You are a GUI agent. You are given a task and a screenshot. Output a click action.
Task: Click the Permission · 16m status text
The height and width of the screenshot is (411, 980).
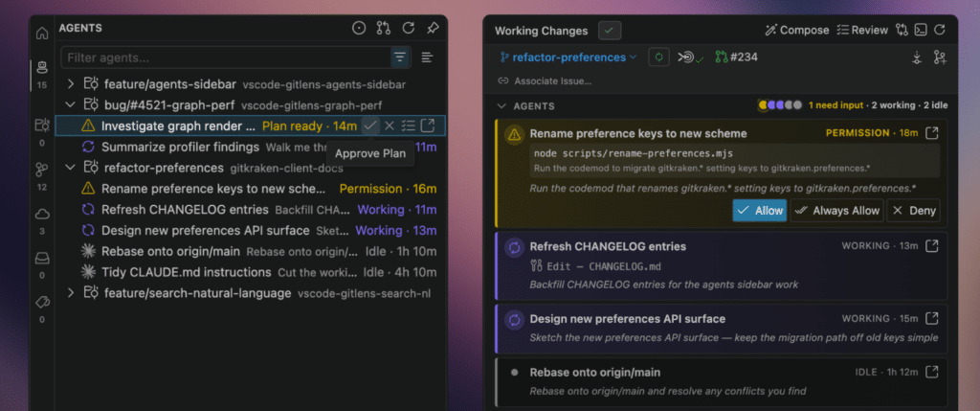389,189
